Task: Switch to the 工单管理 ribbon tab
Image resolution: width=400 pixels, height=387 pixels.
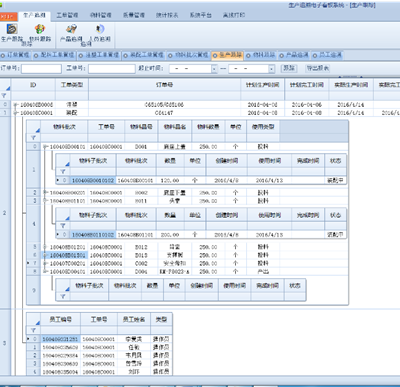Action: 67,15
